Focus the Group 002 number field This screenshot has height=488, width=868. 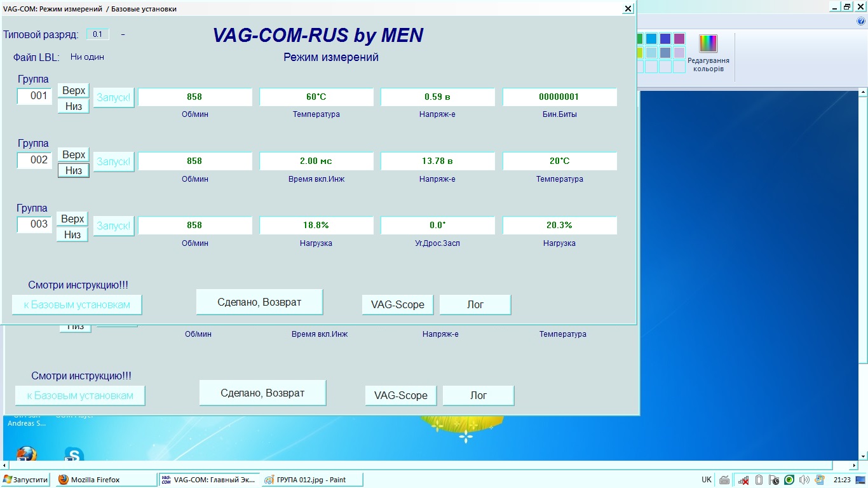tap(34, 161)
